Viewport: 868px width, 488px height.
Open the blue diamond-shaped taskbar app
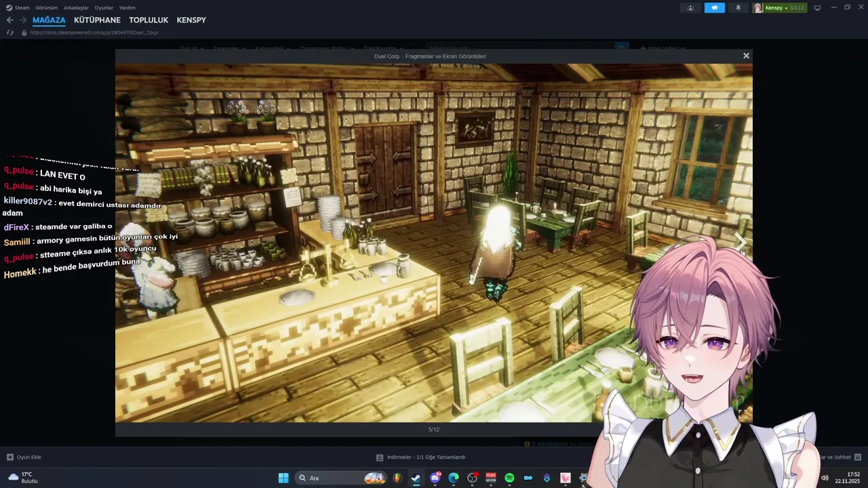pos(547,478)
